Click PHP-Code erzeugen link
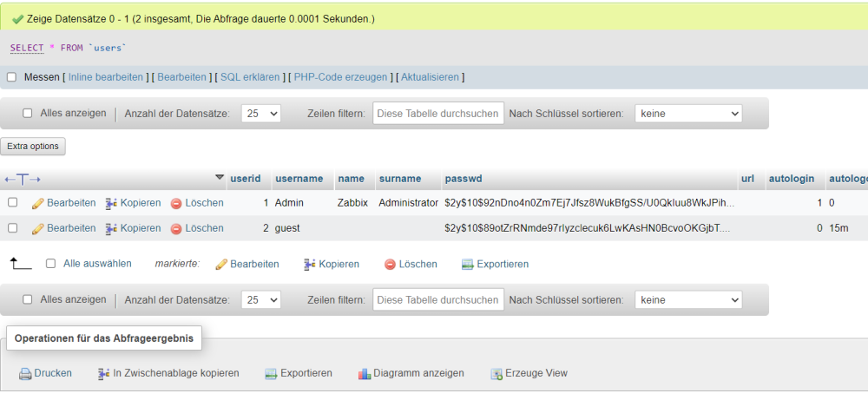868x400 pixels. tap(340, 77)
